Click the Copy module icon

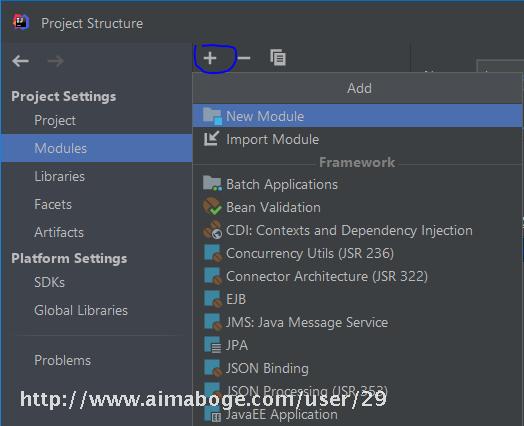click(x=278, y=57)
